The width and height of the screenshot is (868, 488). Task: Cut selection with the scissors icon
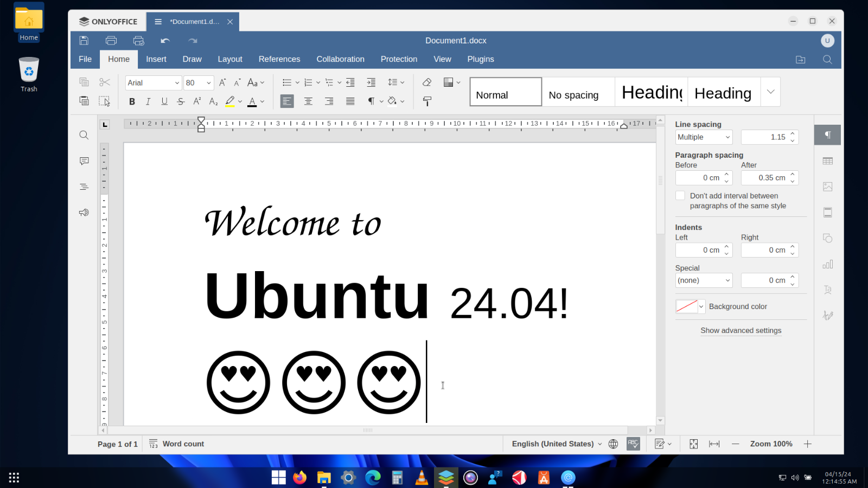[x=105, y=82]
